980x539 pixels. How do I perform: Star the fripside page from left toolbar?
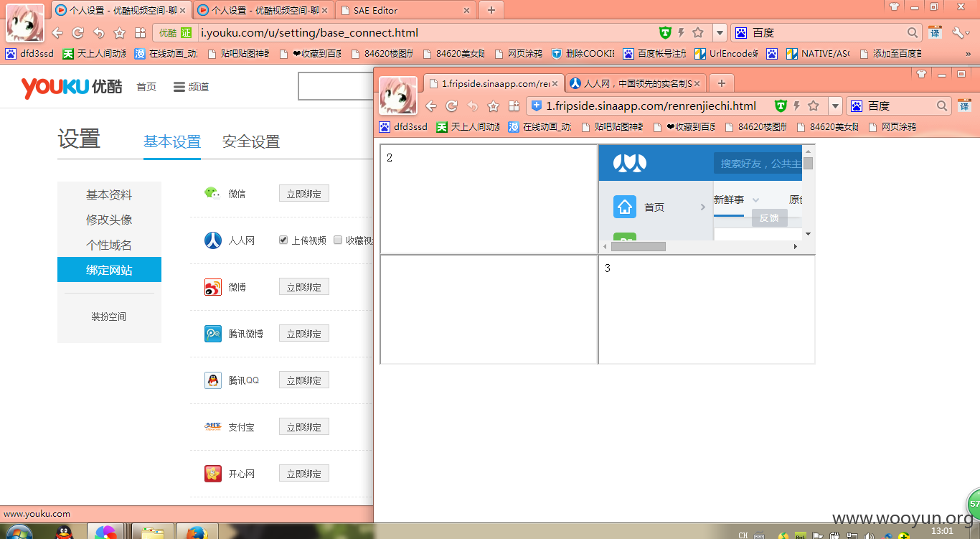pyautogui.click(x=493, y=106)
